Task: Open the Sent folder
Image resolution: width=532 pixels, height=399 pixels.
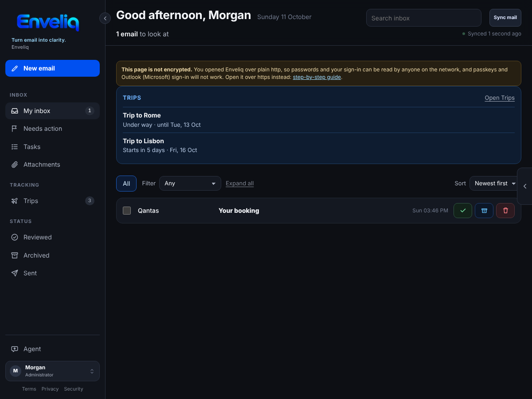Action: click(52, 273)
